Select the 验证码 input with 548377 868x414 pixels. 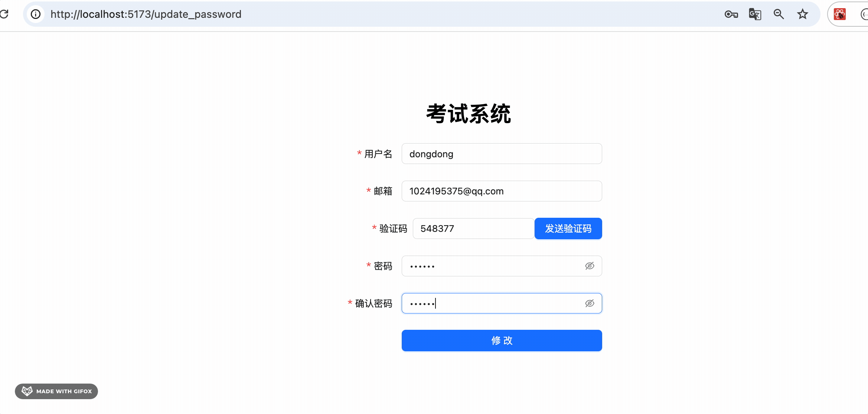coord(473,229)
